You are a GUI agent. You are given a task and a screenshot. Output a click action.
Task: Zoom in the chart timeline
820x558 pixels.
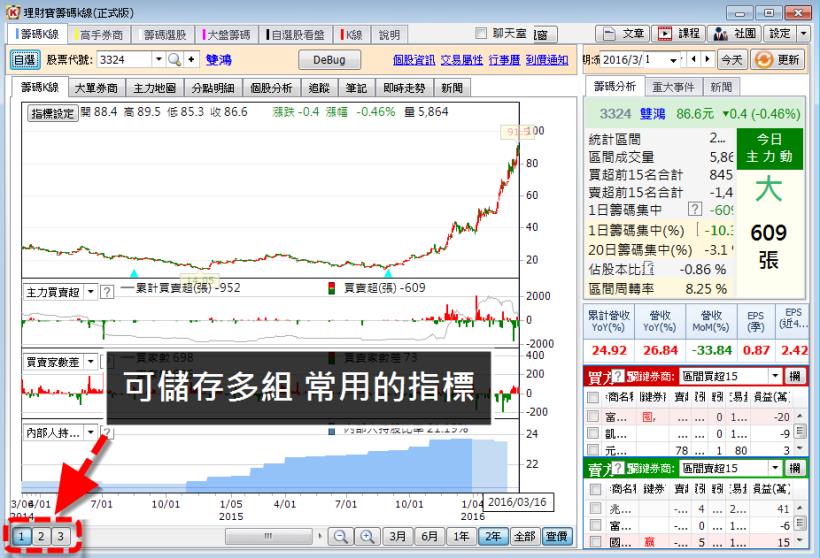point(367,536)
